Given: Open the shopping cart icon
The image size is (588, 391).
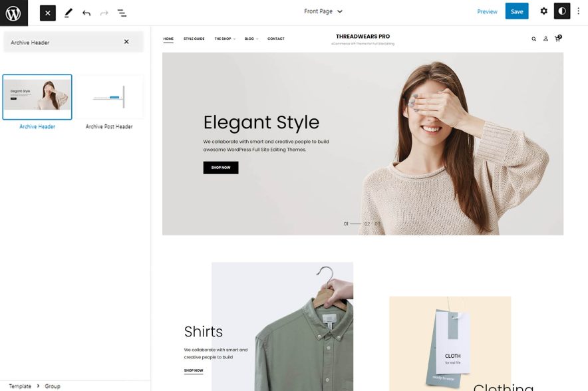Looking at the screenshot, I should (558, 39).
